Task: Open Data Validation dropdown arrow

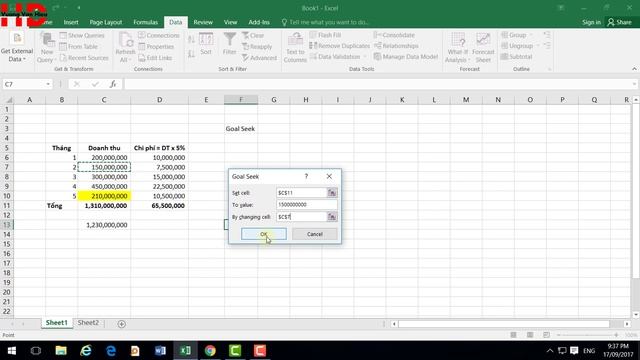Action: click(364, 57)
